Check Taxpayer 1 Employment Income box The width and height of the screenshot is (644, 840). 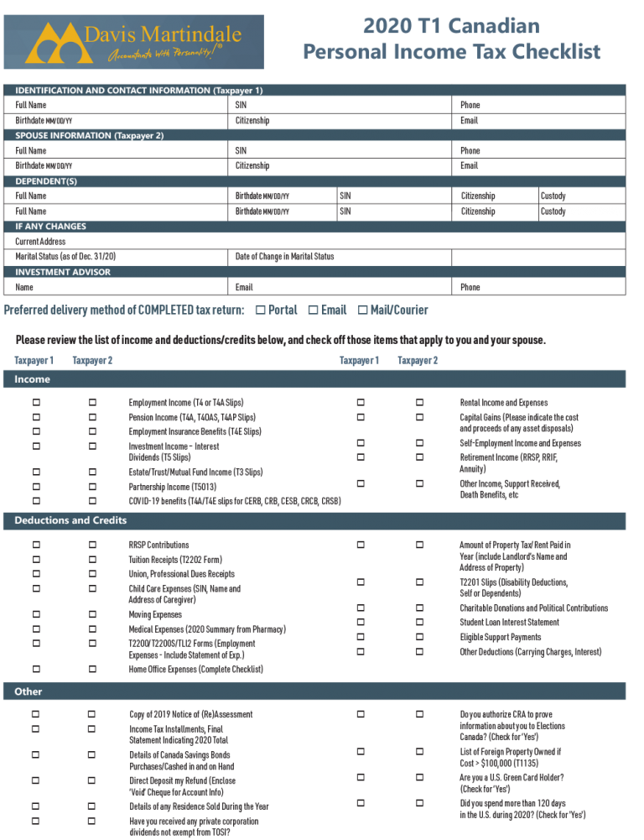36,403
